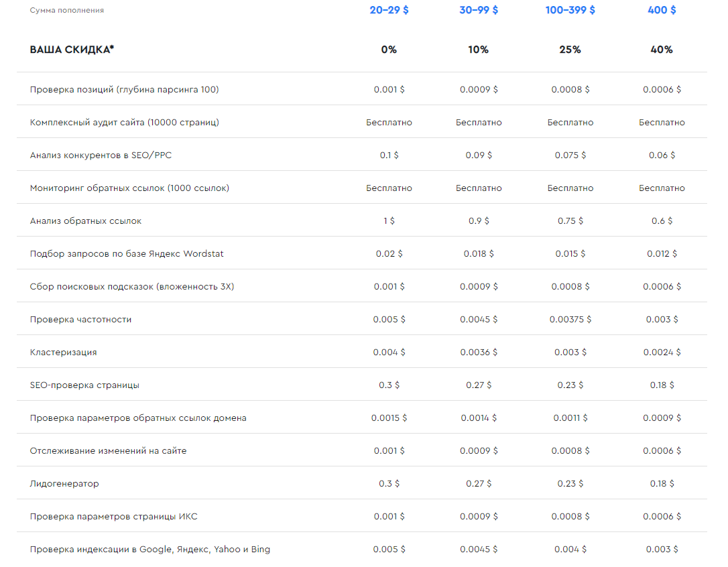Click the 'Комплексный аудит сайта (10000 страниц)' row label

(124, 122)
